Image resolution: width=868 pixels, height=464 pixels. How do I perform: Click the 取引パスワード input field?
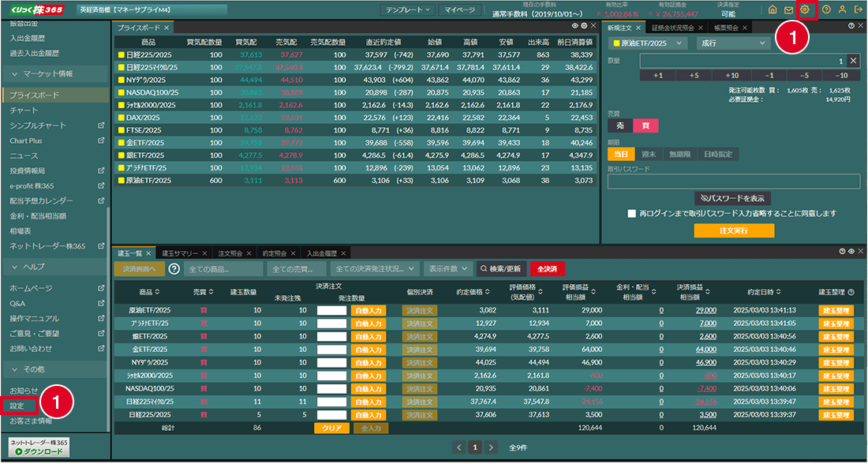click(734, 181)
